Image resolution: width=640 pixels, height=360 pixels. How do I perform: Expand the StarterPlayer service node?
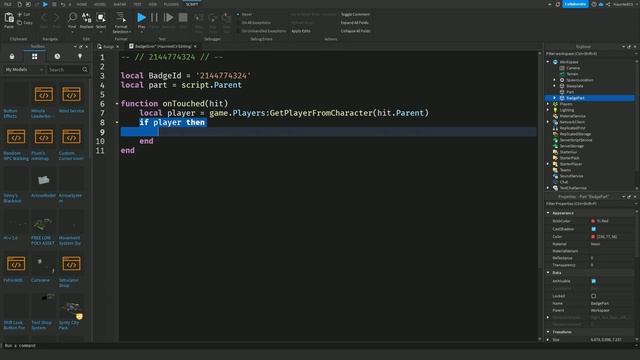click(548, 164)
